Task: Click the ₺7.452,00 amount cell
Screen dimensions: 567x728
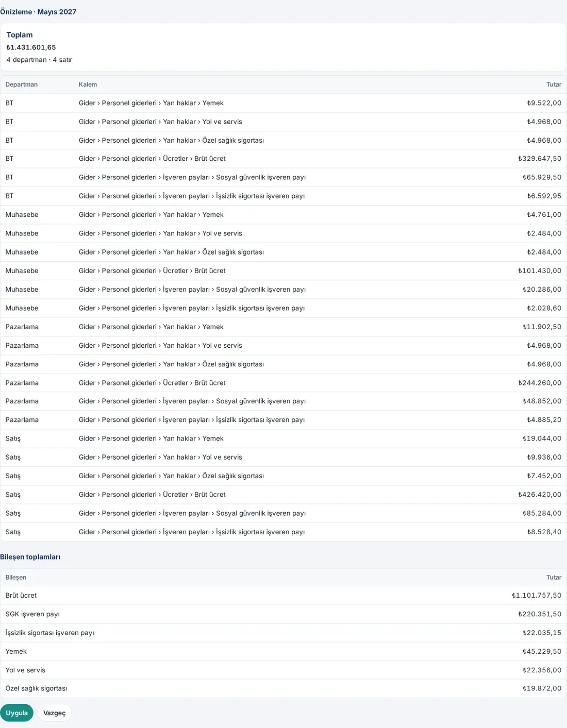Action: [544, 476]
